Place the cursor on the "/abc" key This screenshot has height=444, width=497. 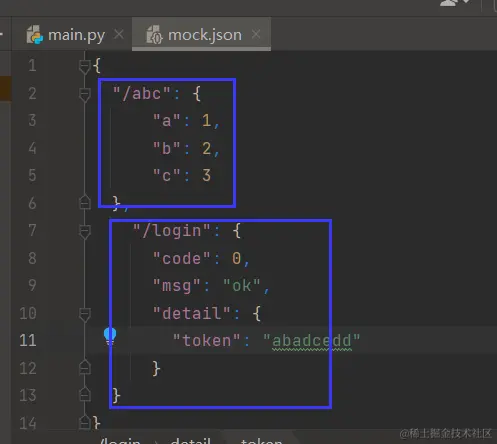pos(142,93)
